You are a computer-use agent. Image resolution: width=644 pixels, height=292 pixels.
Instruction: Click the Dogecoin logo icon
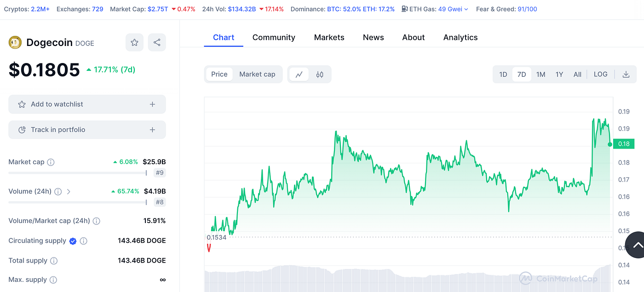click(x=15, y=43)
